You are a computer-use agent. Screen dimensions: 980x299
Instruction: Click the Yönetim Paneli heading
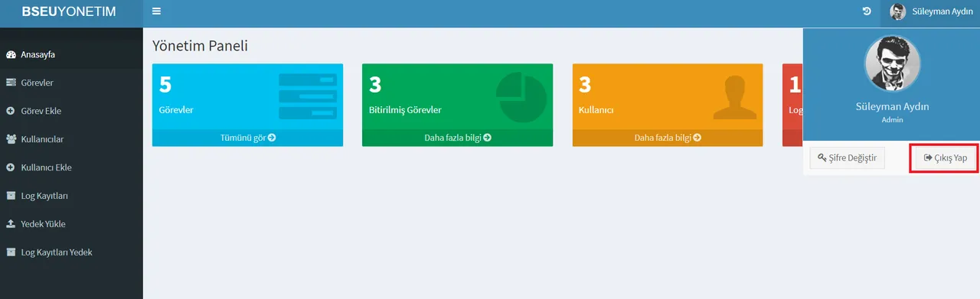pyautogui.click(x=200, y=46)
